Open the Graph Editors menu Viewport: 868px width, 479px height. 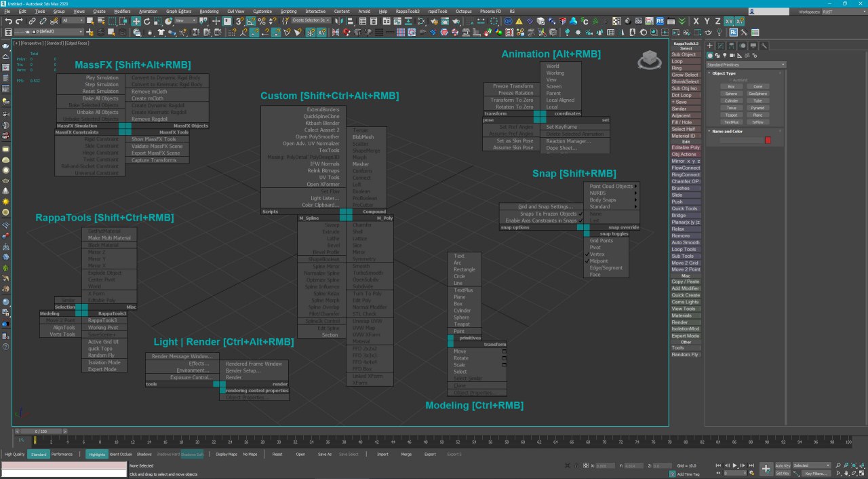coord(178,12)
